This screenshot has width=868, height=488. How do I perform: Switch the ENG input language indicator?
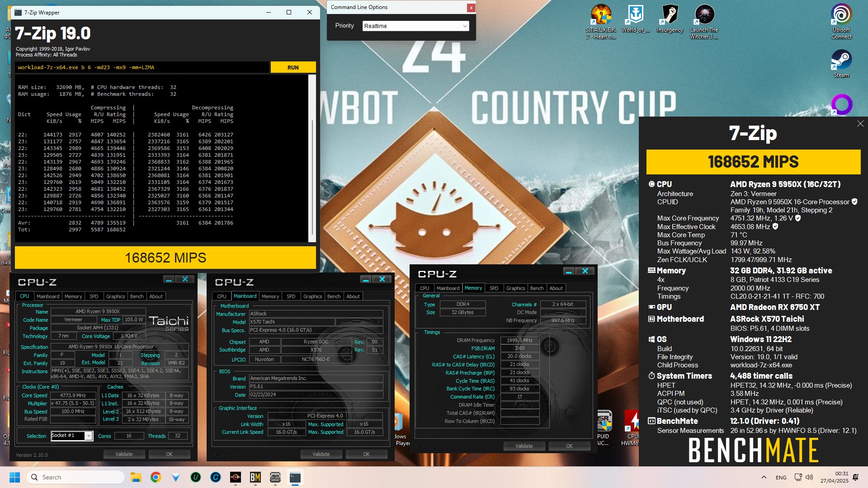(781, 478)
